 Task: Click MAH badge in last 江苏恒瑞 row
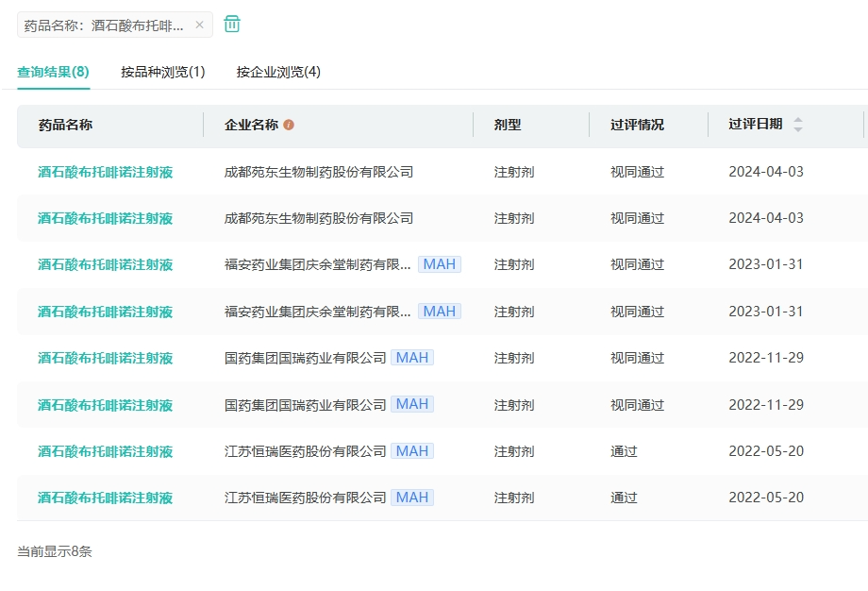[x=412, y=498]
